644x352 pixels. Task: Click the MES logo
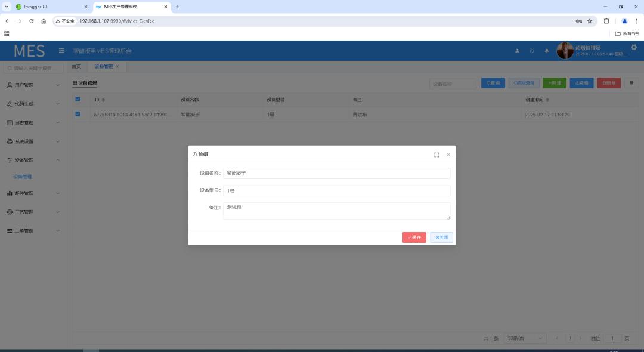pyautogui.click(x=29, y=51)
